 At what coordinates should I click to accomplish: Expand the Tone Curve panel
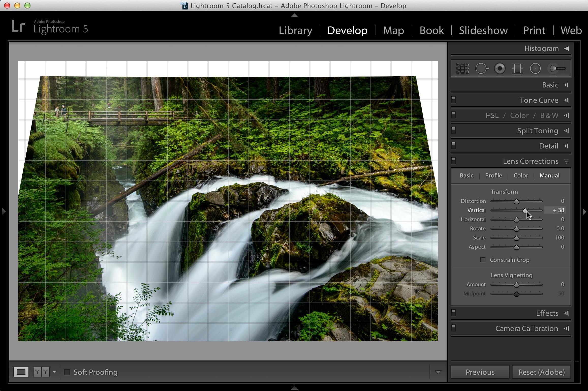[567, 100]
